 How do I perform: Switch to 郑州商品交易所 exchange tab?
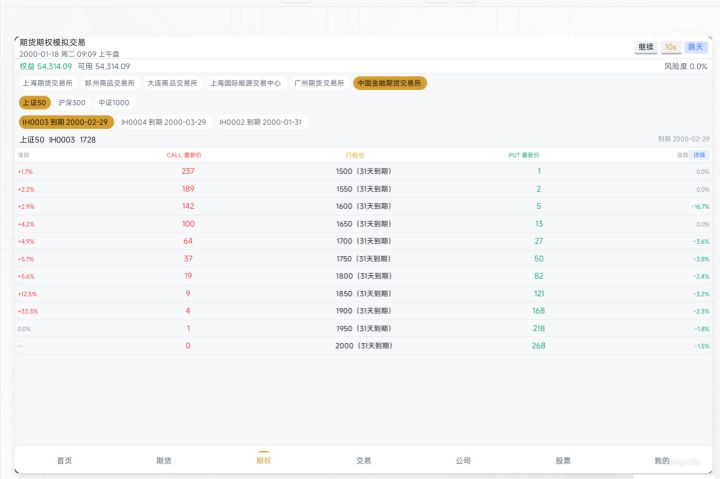click(x=110, y=83)
